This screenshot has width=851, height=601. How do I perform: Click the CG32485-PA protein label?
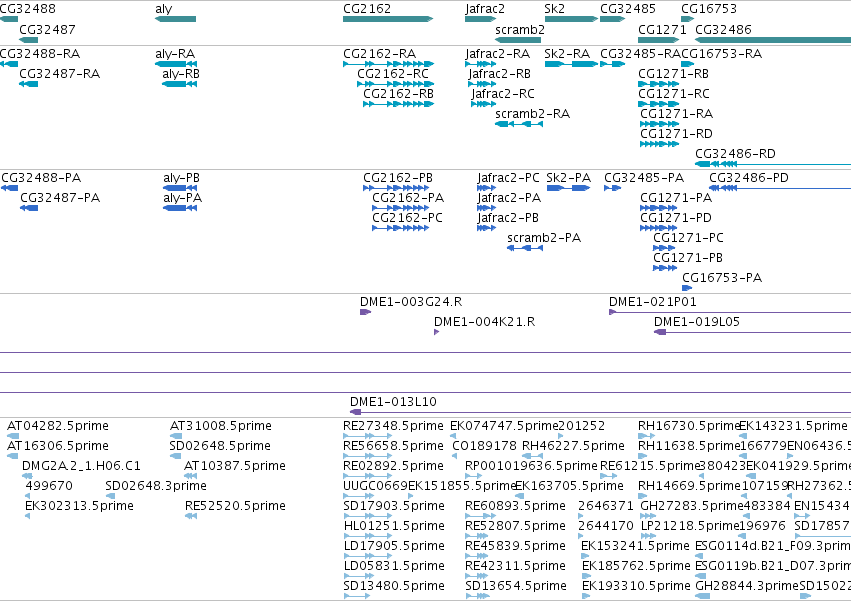pos(644,178)
